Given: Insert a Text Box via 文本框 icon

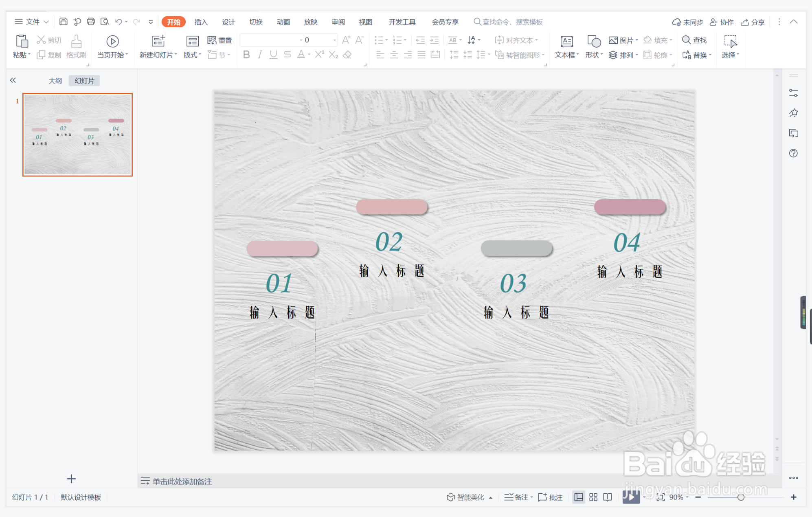Looking at the screenshot, I should click(x=566, y=42).
